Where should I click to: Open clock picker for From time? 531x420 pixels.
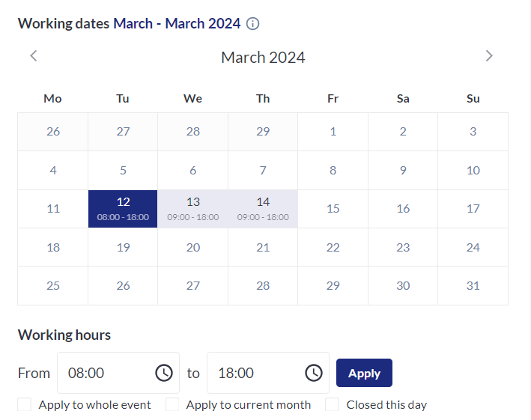click(x=163, y=373)
